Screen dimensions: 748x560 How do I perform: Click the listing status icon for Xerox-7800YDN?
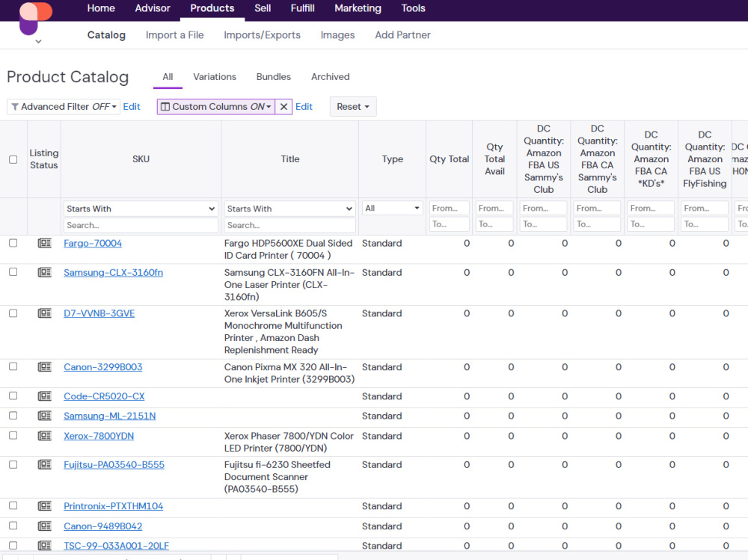[x=44, y=435]
